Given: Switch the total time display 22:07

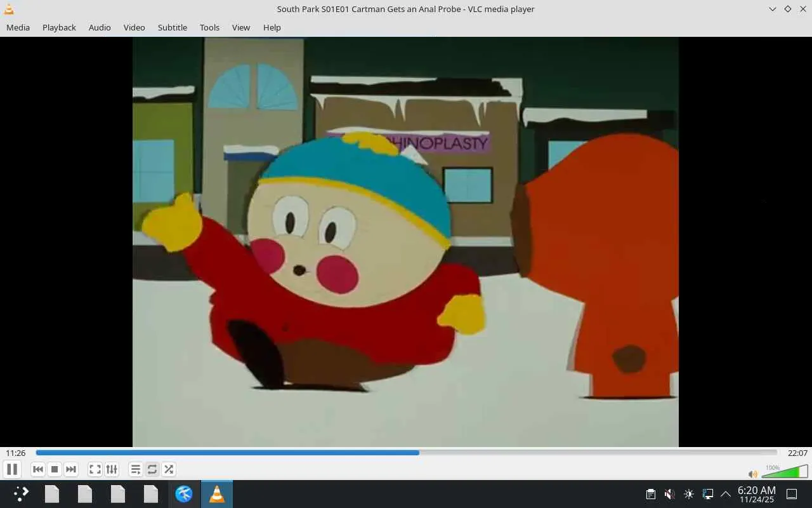Looking at the screenshot, I should coord(797,453).
